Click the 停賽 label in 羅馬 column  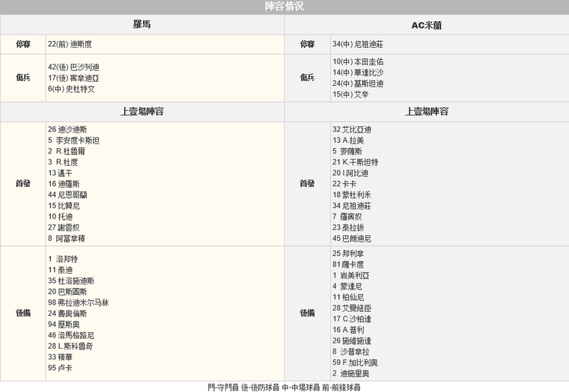click(x=23, y=44)
